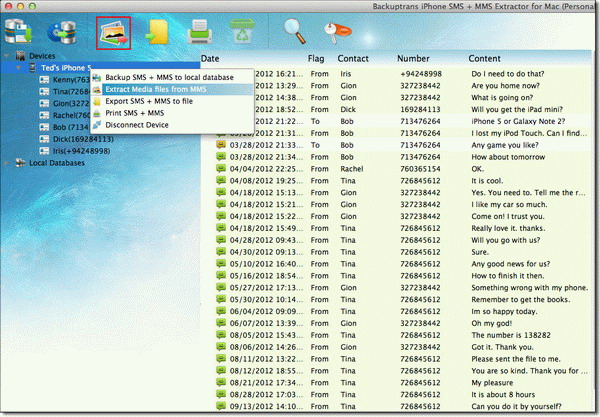Select message 'iPhone 5 or Galaxy Note 2?'

coord(518,121)
